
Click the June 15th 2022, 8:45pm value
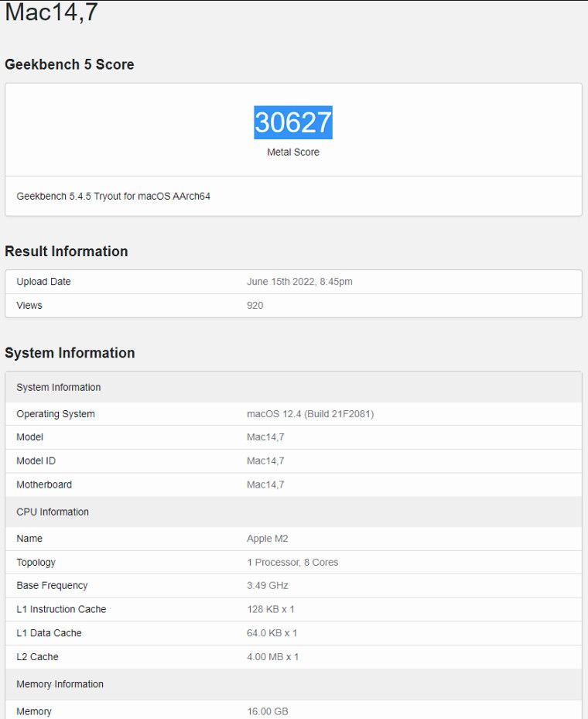click(299, 282)
